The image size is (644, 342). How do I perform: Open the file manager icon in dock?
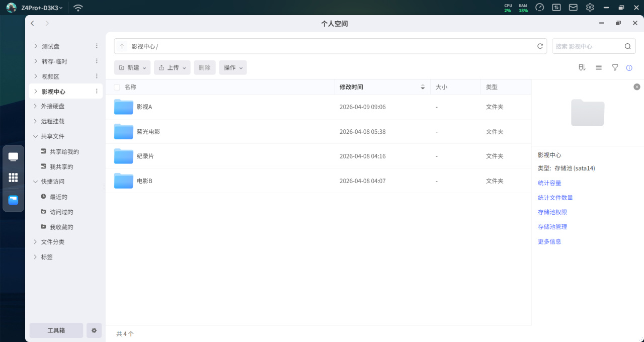click(x=14, y=200)
